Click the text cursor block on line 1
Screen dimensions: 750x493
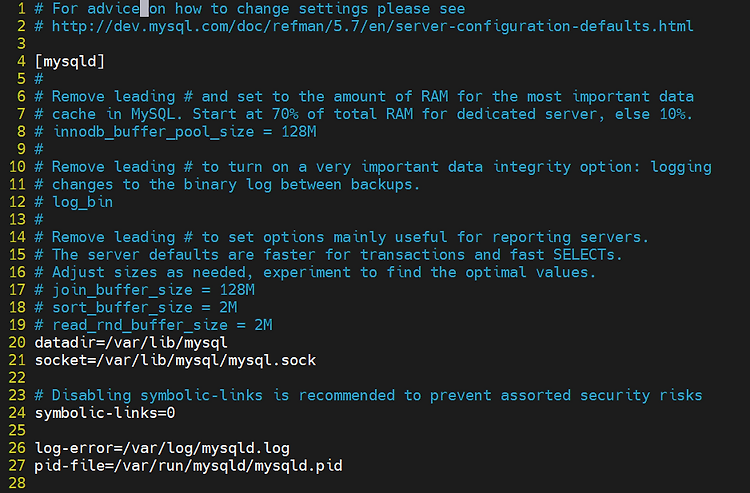[x=144, y=9]
